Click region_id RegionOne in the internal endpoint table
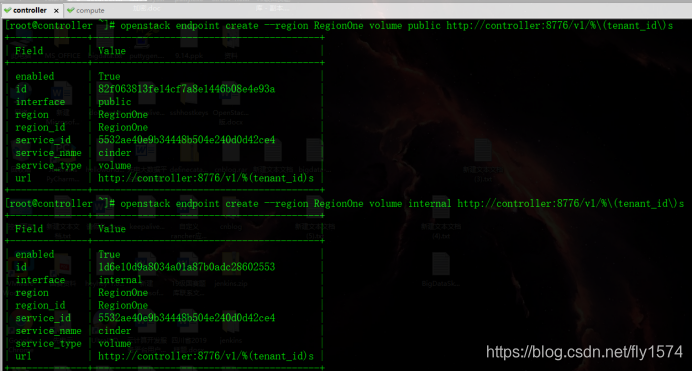The image size is (693, 371). (x=123, y=306)
